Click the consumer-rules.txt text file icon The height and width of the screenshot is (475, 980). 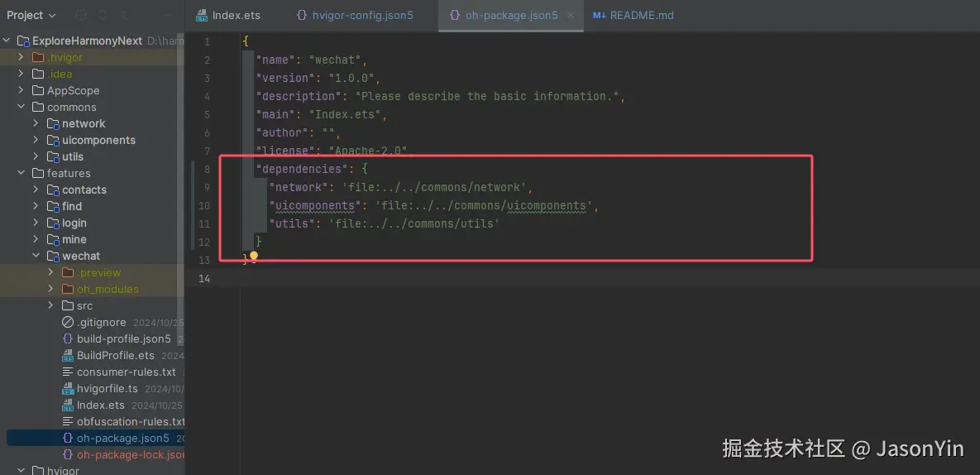pyautogui.click(x=68, y=372)
